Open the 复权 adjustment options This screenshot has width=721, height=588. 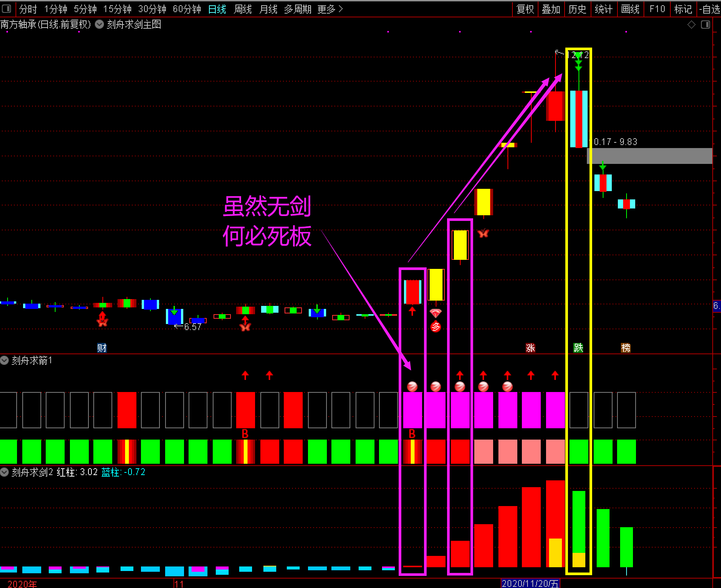[x=525, y=9]
